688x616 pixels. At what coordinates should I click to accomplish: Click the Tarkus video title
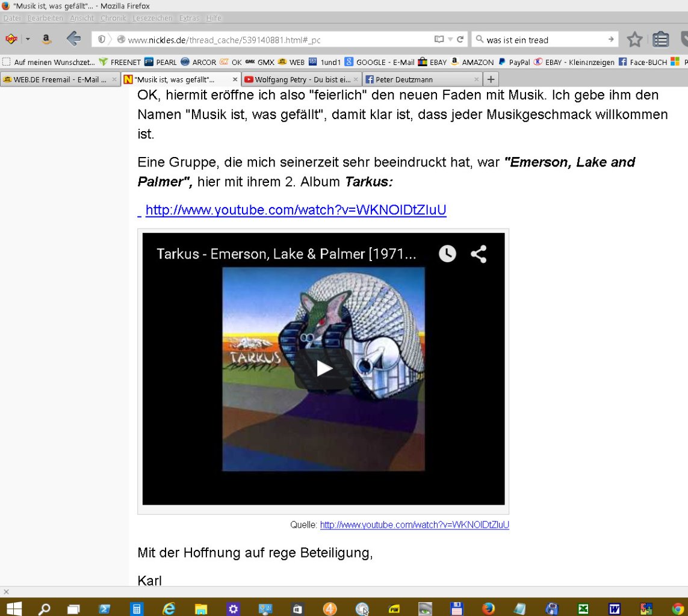286,254
